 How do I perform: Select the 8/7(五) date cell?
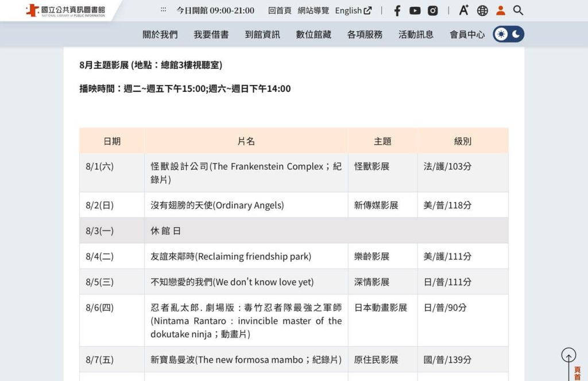[x=112, y=359]
